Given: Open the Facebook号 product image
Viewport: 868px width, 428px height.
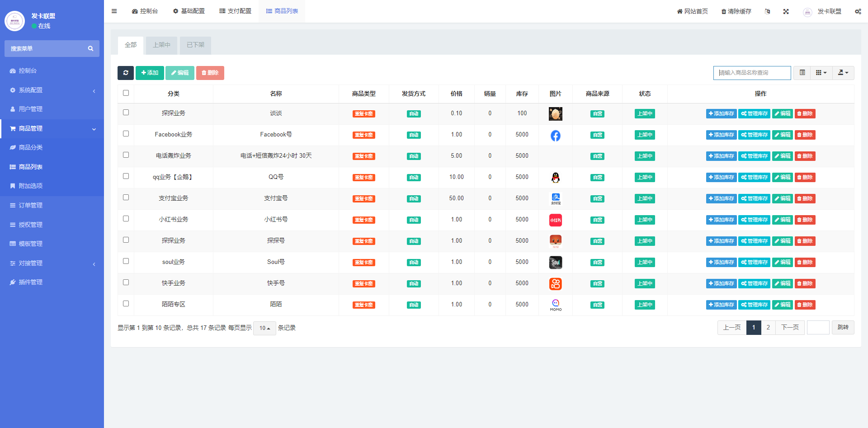Looking at the screenshot, I should [556, 135].
